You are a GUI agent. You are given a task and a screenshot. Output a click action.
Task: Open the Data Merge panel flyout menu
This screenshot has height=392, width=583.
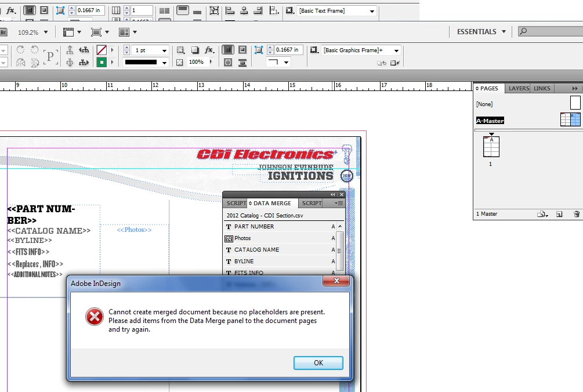(x=339, y=203)
